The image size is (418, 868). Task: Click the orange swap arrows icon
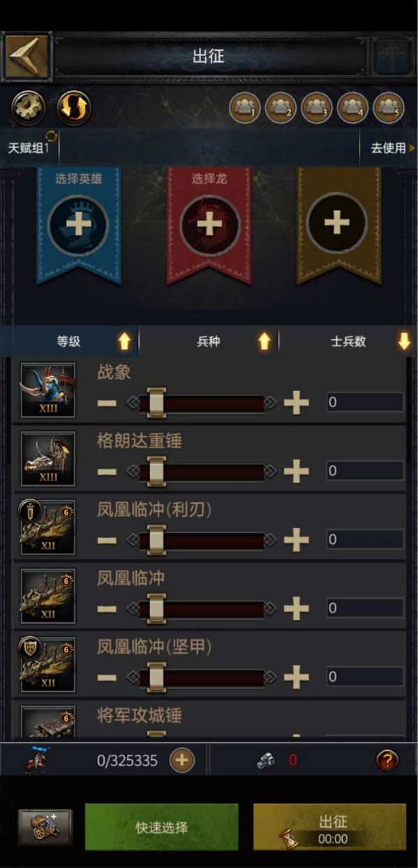coord(74,108)
